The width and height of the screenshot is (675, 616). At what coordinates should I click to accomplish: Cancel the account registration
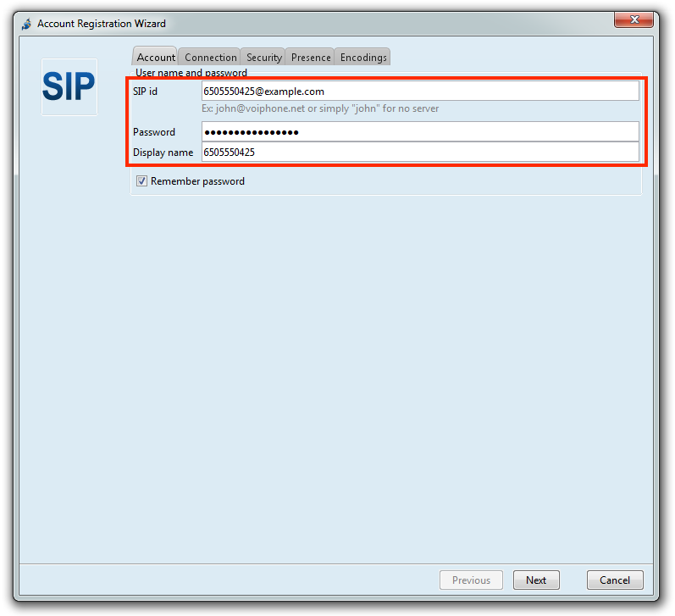615,580
